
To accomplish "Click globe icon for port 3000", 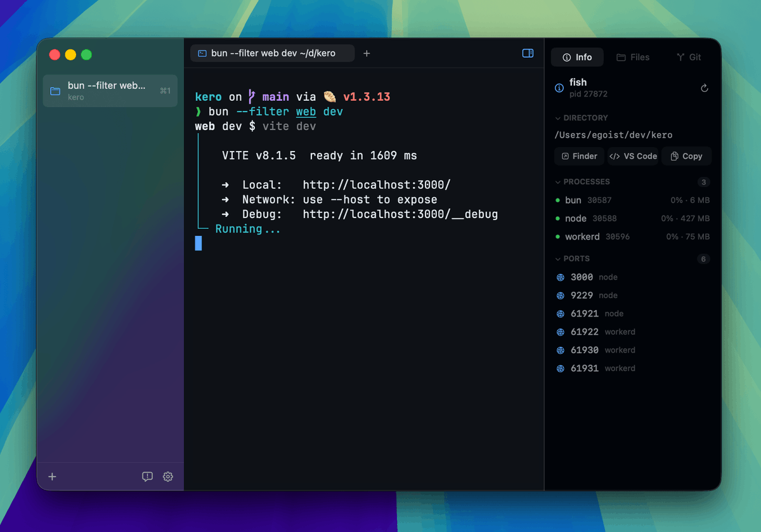I will (x=561, y=277).
